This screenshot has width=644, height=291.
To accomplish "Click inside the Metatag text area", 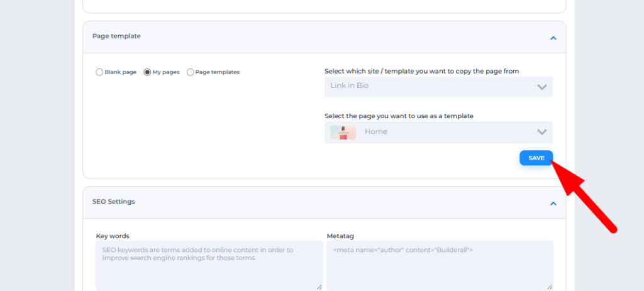I will [x=439, y=265].
